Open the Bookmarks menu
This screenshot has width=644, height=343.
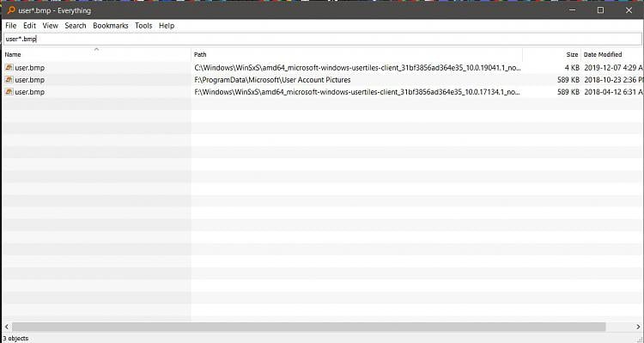[111, 26]
